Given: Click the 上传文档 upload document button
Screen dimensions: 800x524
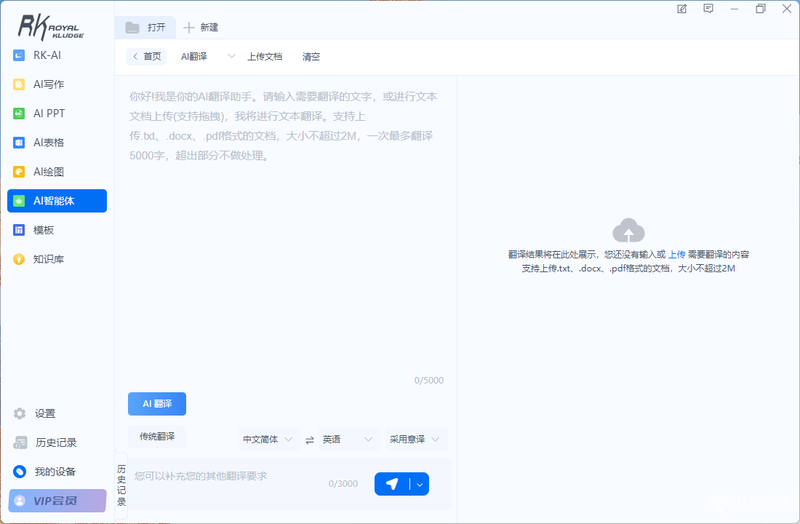Looking at the screenshot, I should pos(264,57).
